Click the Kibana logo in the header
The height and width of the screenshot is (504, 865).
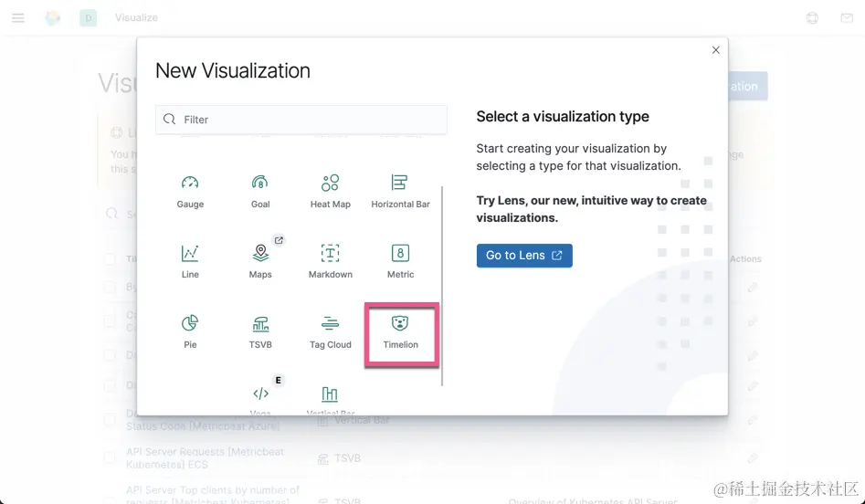pyautogui.click(x=53, y=17)
